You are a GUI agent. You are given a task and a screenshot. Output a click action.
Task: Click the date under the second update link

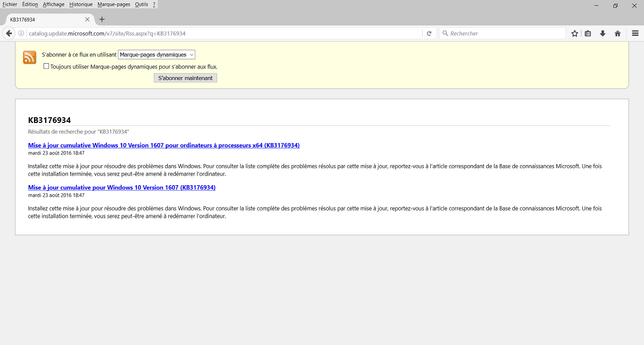coord(56,195)
